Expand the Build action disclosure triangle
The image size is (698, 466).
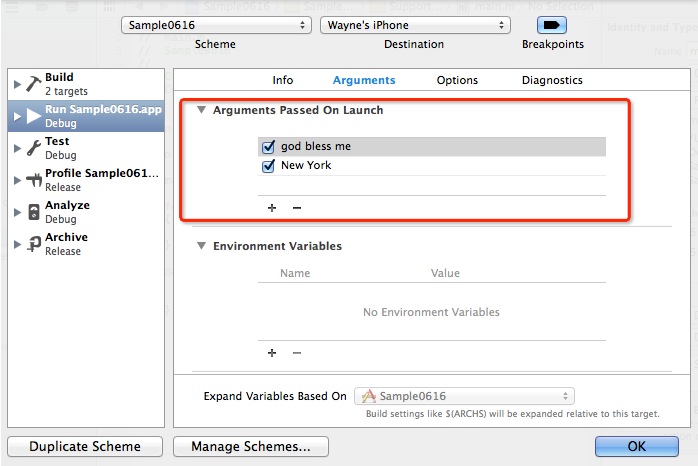(x=17, y=84)
